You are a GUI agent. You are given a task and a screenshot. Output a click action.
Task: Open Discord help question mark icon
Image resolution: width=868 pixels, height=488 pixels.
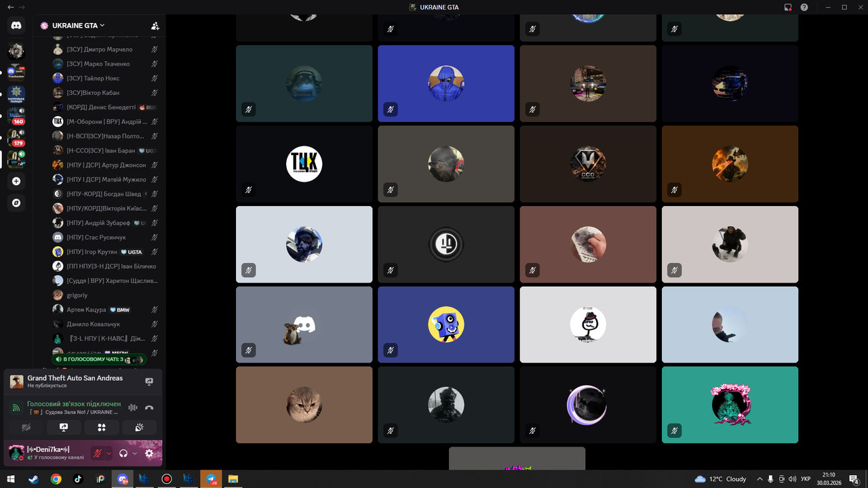804,7
